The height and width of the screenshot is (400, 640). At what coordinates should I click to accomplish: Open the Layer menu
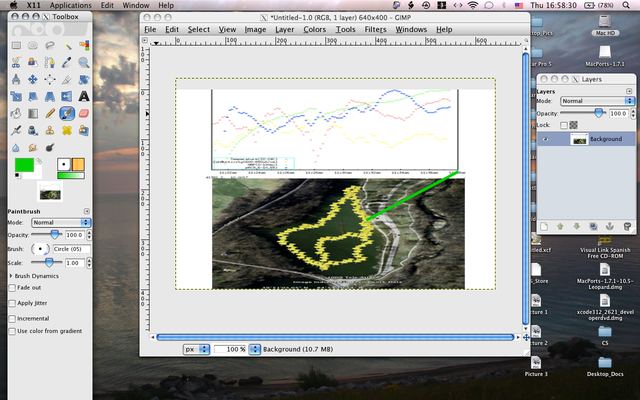pos(284,29)
